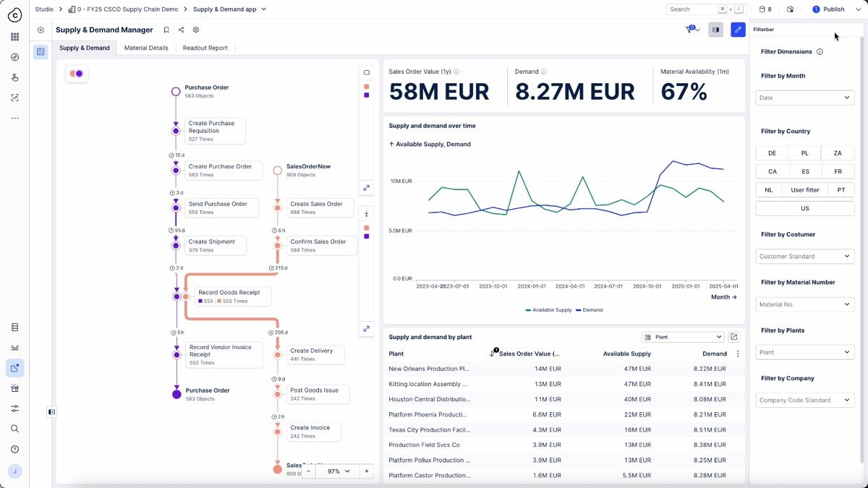
Task: Click the scan frame icon in sidebar
Action: click(14, 98)
